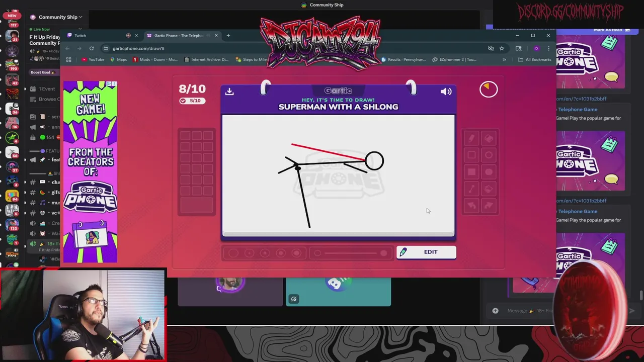
Task: Select the outlined Ellipse tool
Action: [x=489, y=155]
